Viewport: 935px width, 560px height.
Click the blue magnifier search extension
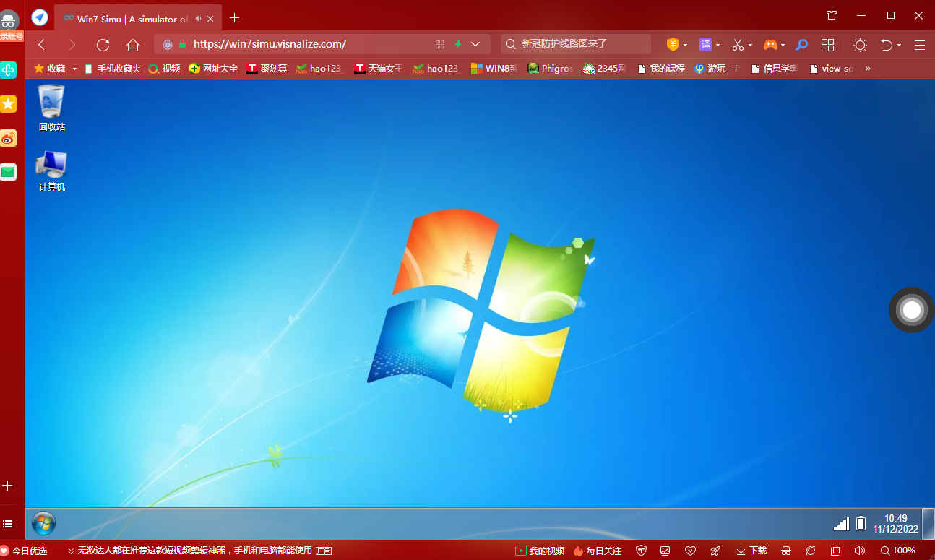801,45
